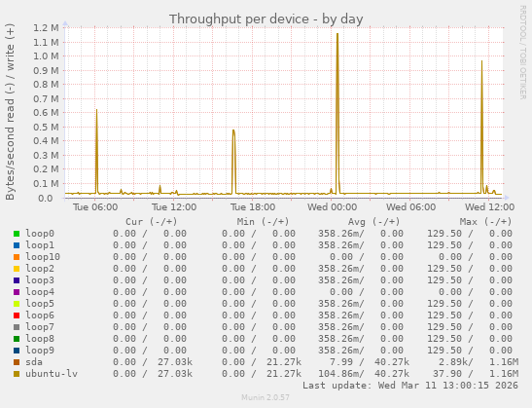Image resolution: width=532 pixels, height=408 pixels.
Task: Click the sda Avg read value 7.99
Action: (341, 362)
